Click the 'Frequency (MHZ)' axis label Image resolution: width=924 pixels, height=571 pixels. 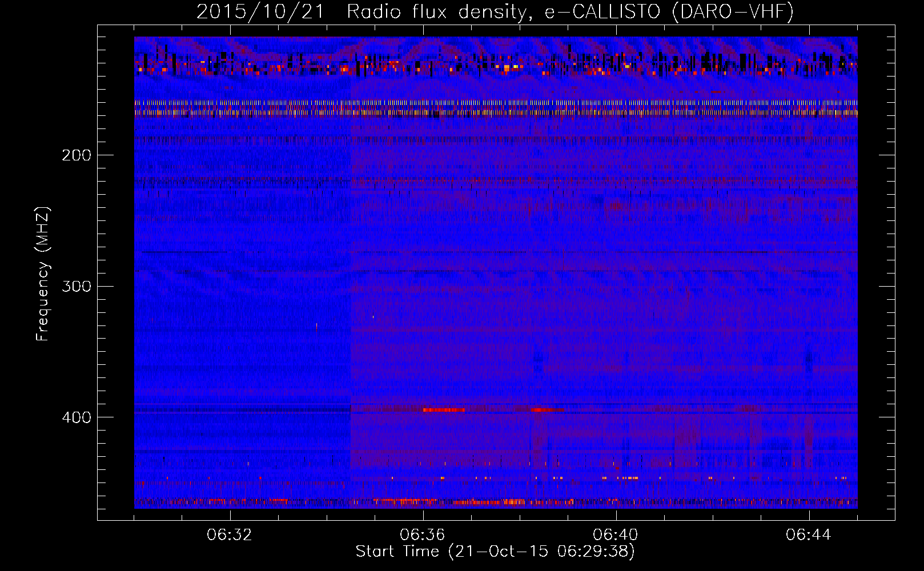coord(43,274)
